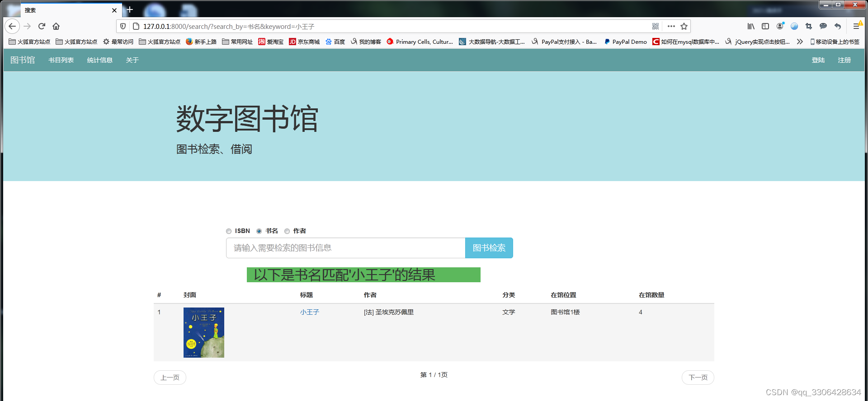
Task: Select the 书名 search radio button
Action: [259, 231]
